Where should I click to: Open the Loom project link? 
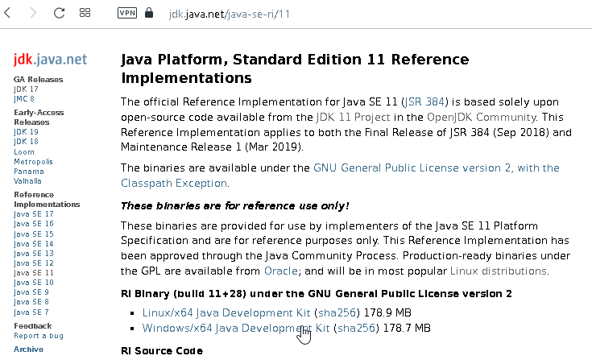click(24, 151)
